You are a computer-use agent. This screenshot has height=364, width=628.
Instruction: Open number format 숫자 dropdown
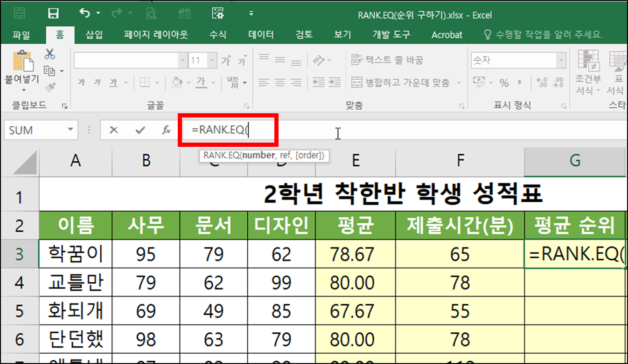pos(561,61)
